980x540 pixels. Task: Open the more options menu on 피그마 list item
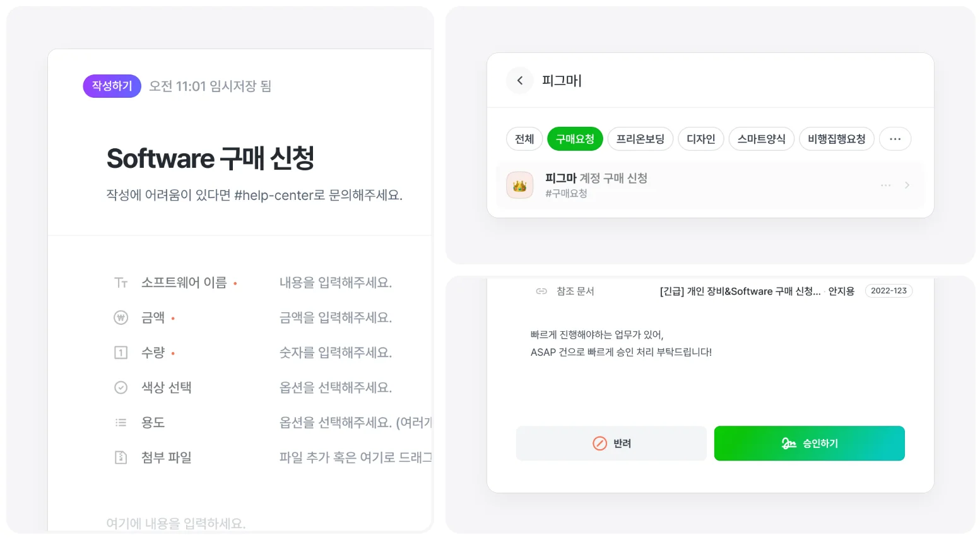tap(886, 185)
